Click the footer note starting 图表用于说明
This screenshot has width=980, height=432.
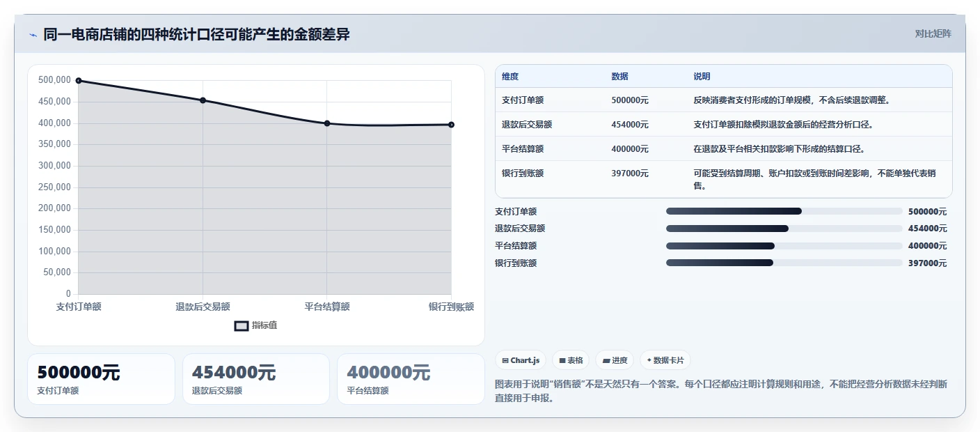(x=720, y=392)
